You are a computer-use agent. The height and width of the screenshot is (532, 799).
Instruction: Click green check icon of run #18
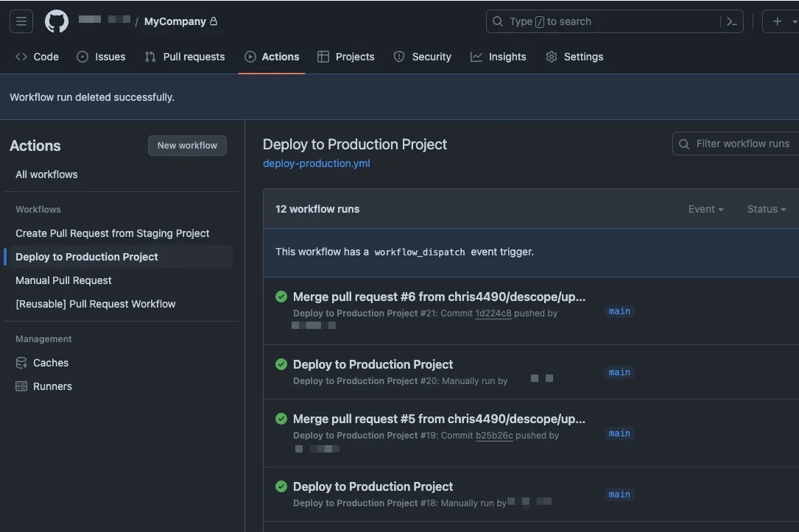pos(281,486)
